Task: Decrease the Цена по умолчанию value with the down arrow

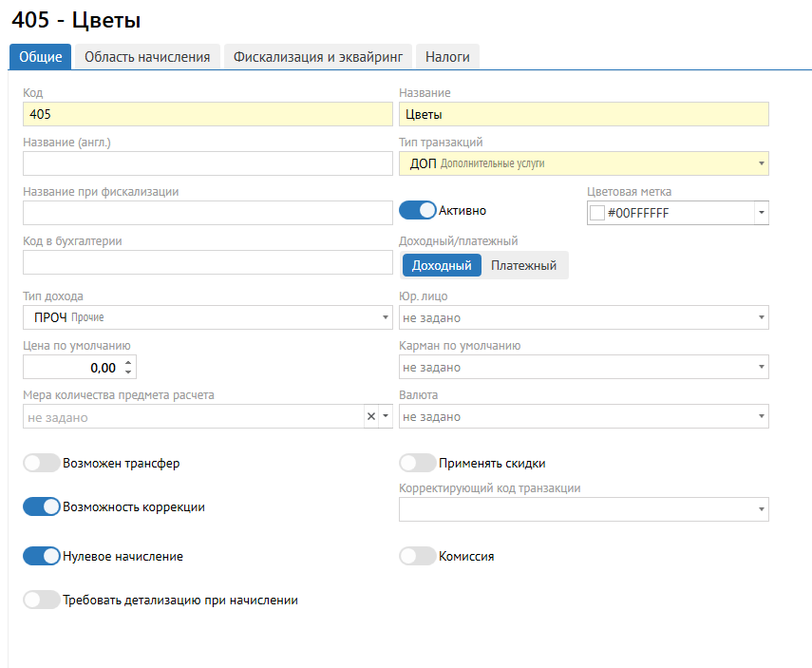Action: click(x=129, y=372)
